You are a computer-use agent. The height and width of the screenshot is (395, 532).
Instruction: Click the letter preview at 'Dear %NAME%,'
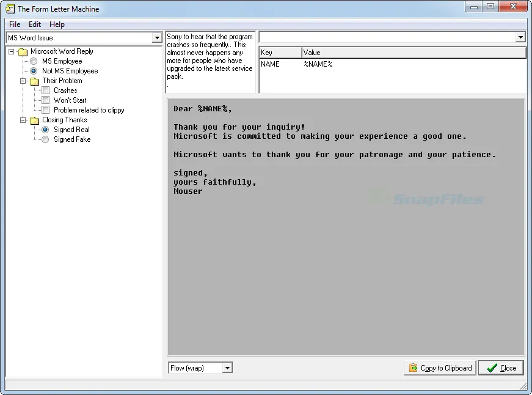coord(203,109)
